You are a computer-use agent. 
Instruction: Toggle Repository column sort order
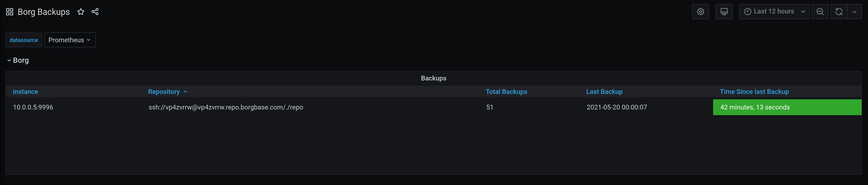(x=164, y=92)
